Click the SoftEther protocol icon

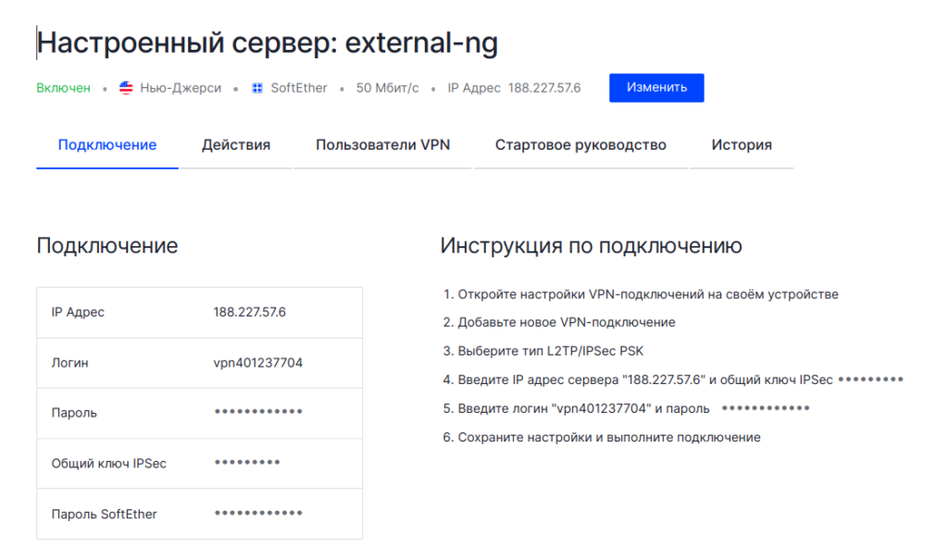click(x=257, y=88)
